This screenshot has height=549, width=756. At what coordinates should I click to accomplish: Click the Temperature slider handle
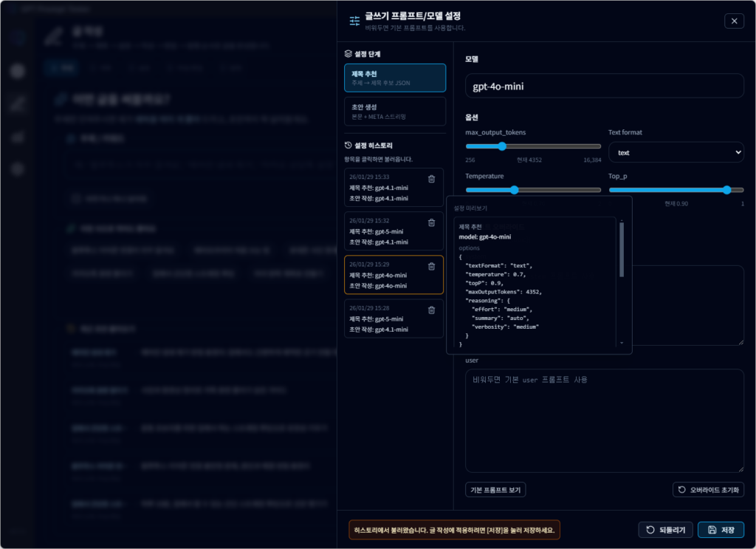(515, 190)
